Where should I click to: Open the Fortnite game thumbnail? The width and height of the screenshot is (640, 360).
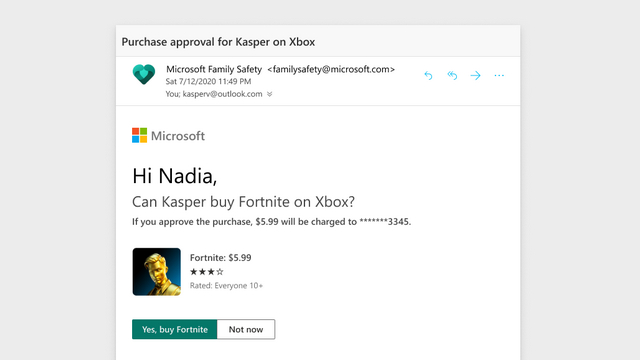pyautogui.click(x=156, y=271)
